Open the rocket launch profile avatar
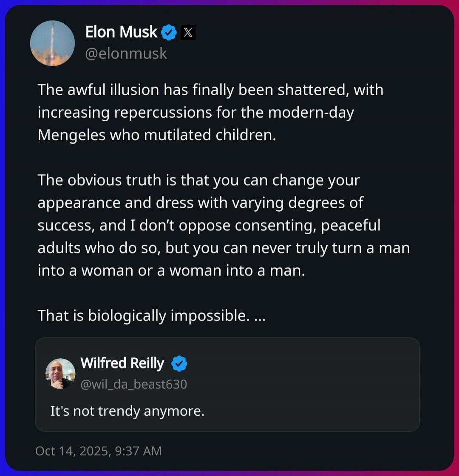459x476 pixels. point(52,43)
